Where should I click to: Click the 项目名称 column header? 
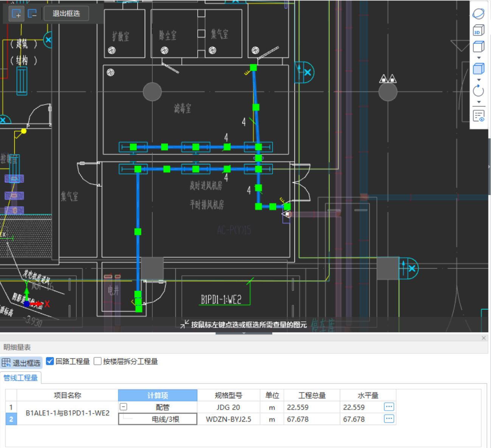click(x=68, y=395)
